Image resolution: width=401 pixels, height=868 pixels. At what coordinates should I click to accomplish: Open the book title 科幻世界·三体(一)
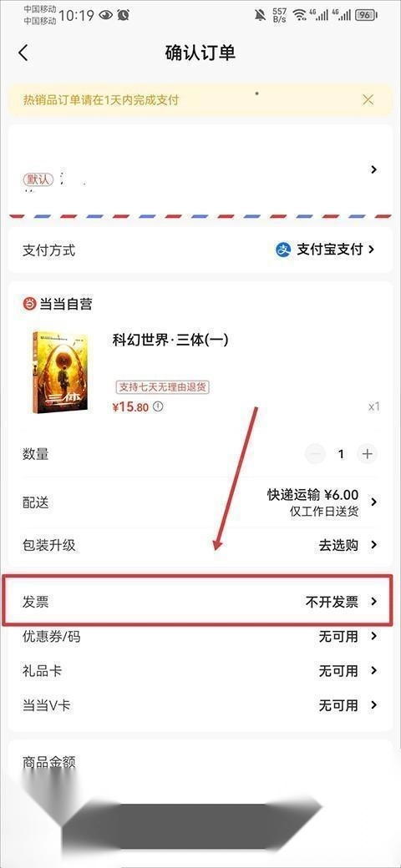pos(170,340)
